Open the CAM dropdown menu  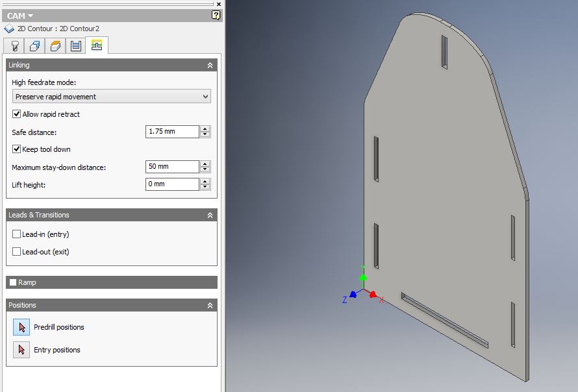pyautogui.click(x=20, y=16)
